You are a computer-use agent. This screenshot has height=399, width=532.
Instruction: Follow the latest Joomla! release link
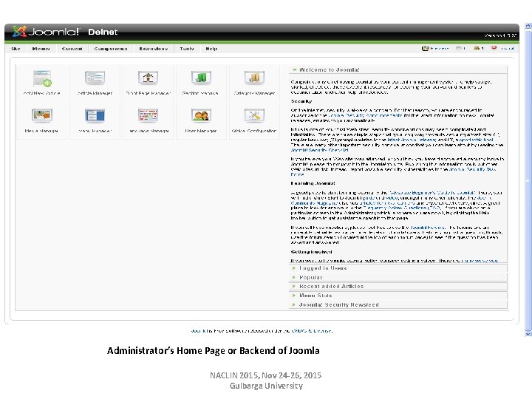[412, 140]
